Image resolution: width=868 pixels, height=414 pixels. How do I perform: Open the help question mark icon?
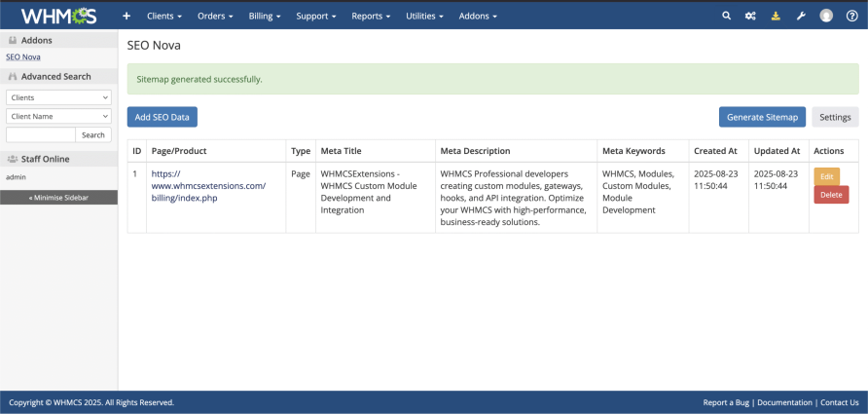click(x=851, y=17)
